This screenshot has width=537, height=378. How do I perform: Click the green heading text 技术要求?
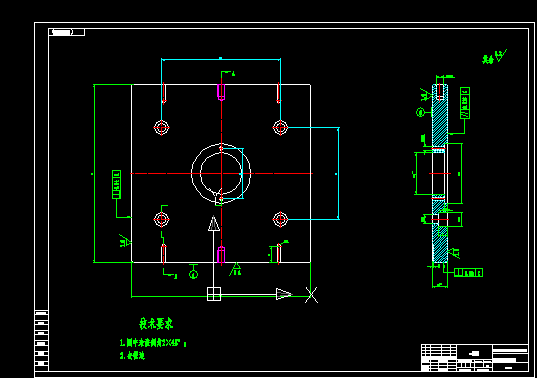(x=156, y=324)
